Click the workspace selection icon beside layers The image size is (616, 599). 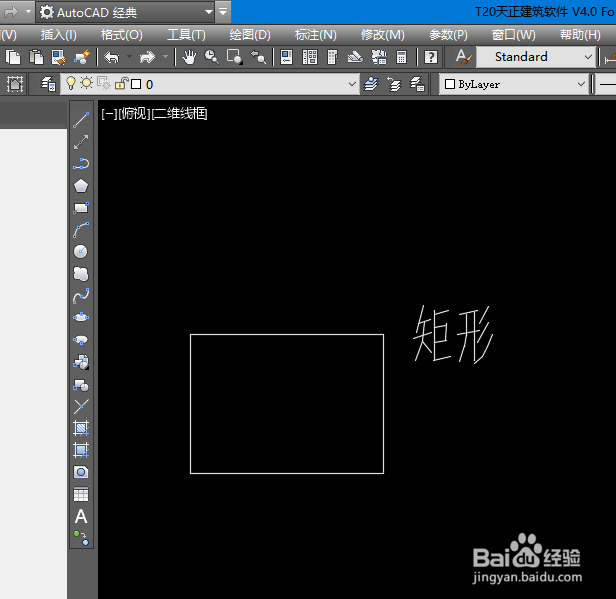[x=15, y=84]
